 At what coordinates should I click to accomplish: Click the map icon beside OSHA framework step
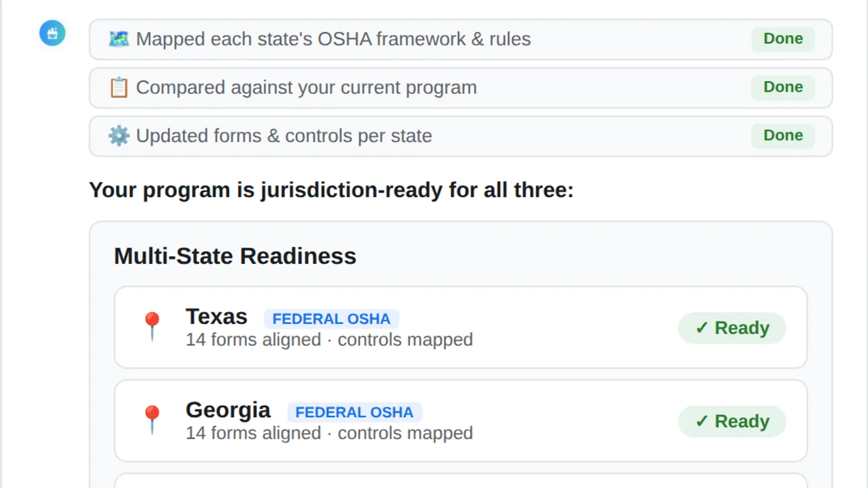point(119,39)
